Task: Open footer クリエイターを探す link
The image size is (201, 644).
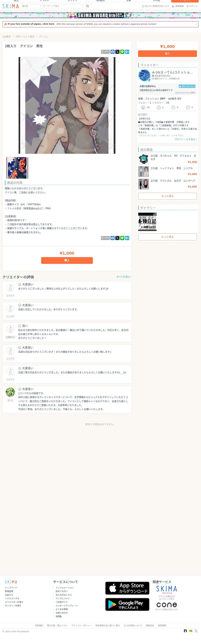Action: [x=14, y=602]
